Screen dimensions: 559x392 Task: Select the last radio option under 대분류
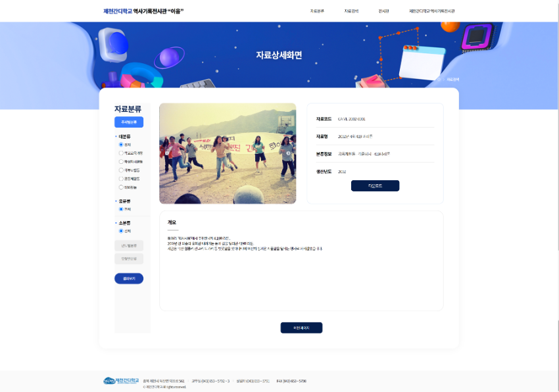click(121, 186)
